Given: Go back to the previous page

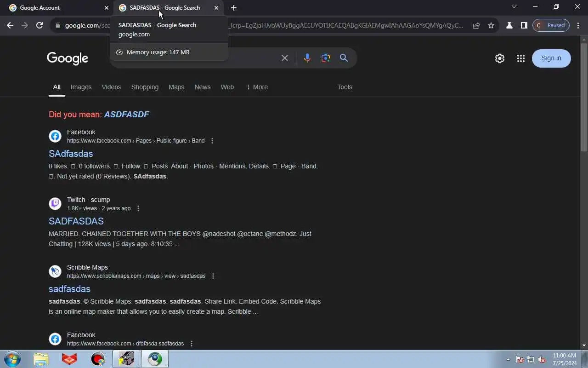Looking at the screenshot, I should [10, 25].
